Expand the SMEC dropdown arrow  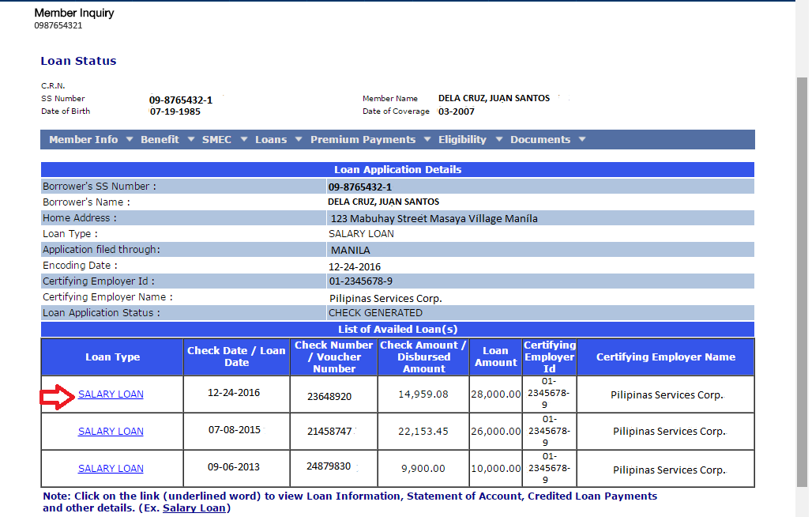244,139
